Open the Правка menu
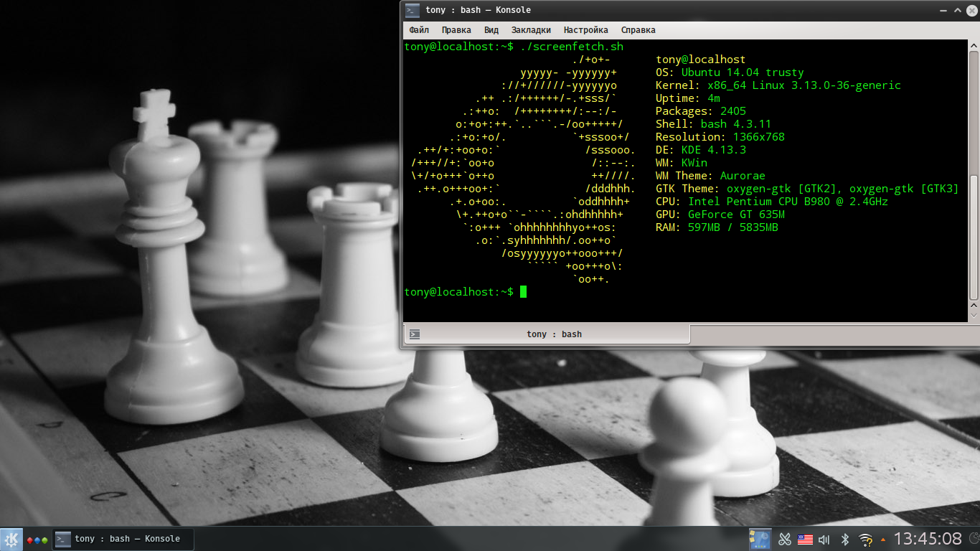The width and height of the screenshot is (980, 551). [456, 30]
